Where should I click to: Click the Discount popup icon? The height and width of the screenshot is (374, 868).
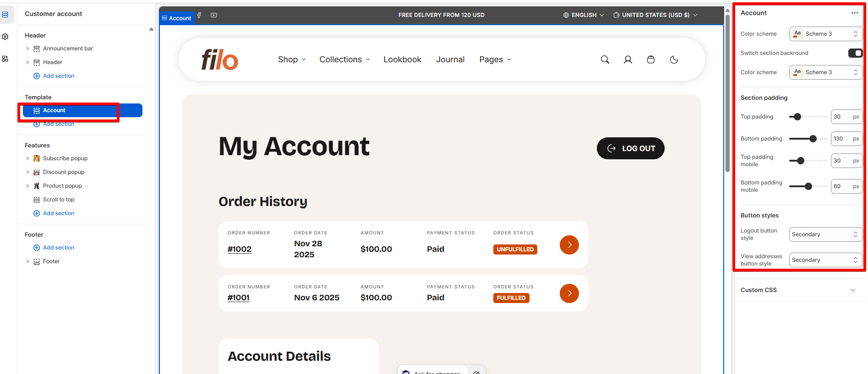coord(37,172)
